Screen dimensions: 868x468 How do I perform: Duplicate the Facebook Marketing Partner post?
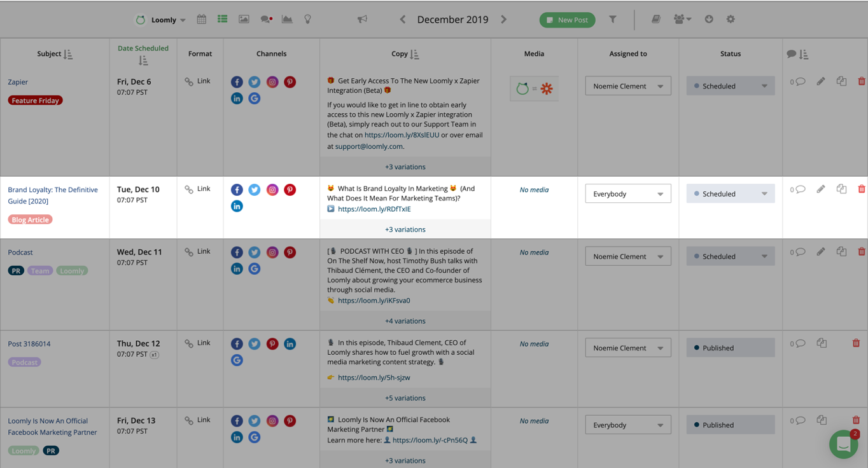coord(822,420)
